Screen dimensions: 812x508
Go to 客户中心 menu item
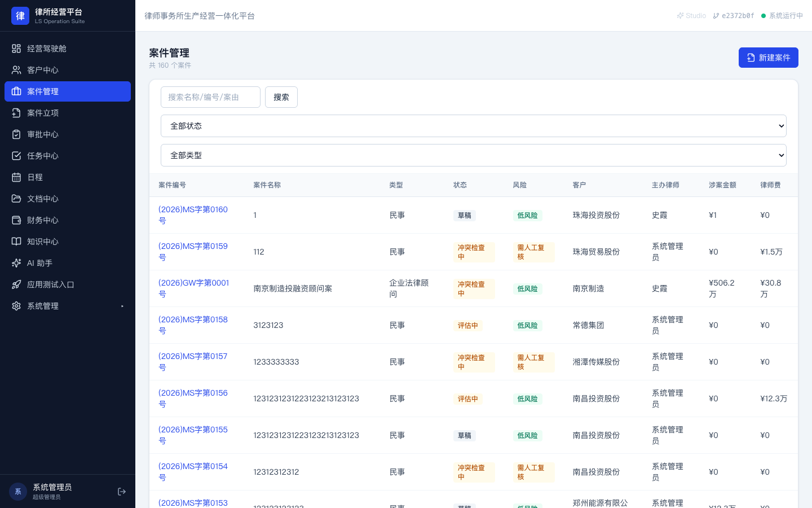[x=68, y=70]
